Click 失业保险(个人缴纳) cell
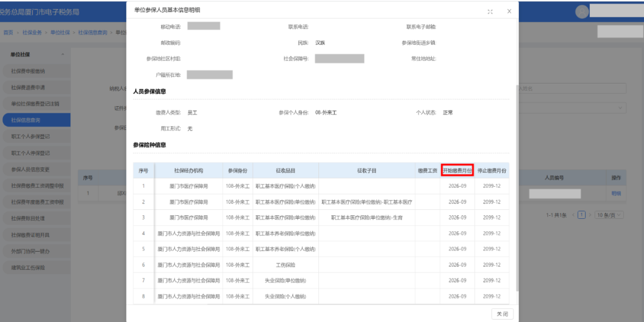This screenshot has height=322, width=644. point(286,296)
